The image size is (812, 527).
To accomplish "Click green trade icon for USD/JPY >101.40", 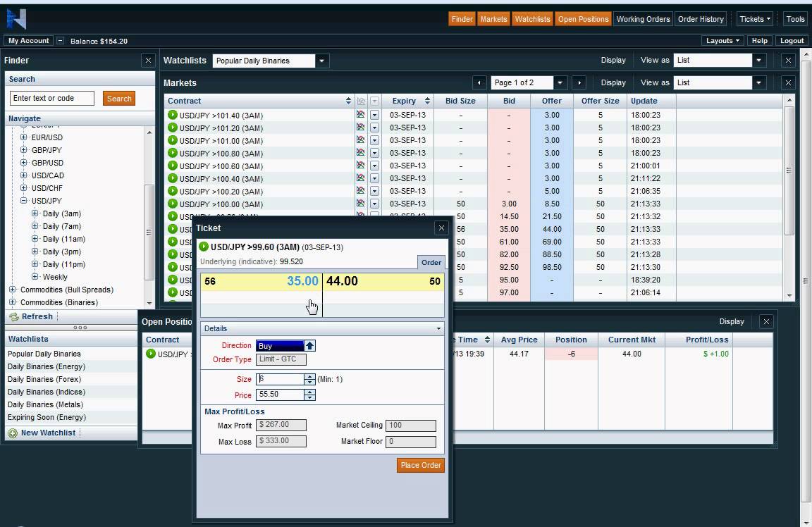I will click(173, 115).
